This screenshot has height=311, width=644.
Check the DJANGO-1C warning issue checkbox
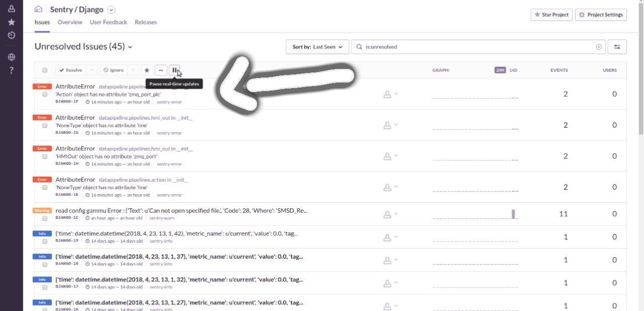coord(45,218)
